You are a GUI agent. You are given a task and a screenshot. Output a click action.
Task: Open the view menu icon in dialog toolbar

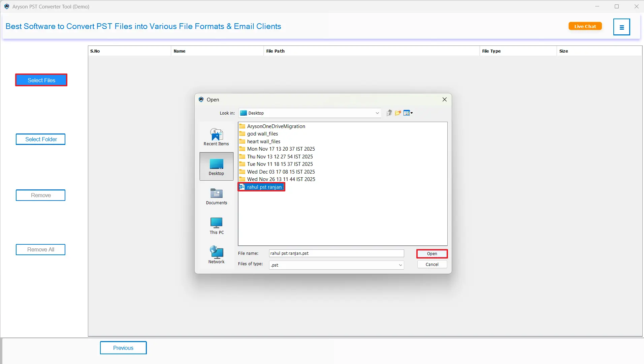(x=408, y=113)
